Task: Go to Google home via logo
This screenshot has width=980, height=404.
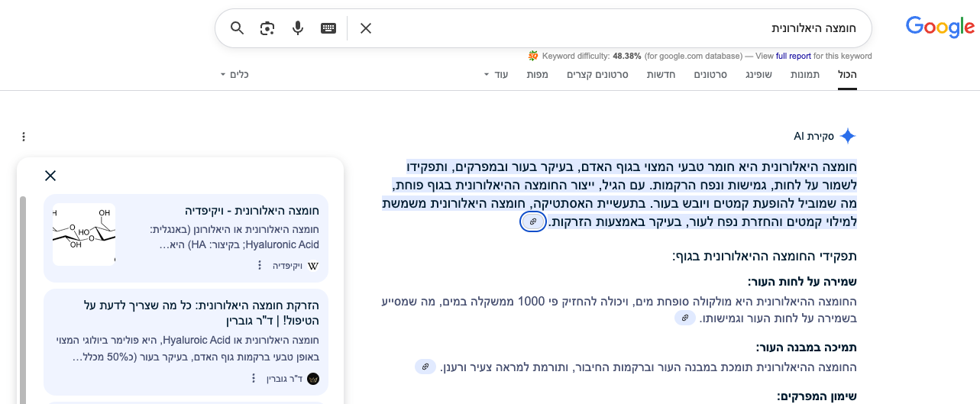Action: [x=940, y=27]
